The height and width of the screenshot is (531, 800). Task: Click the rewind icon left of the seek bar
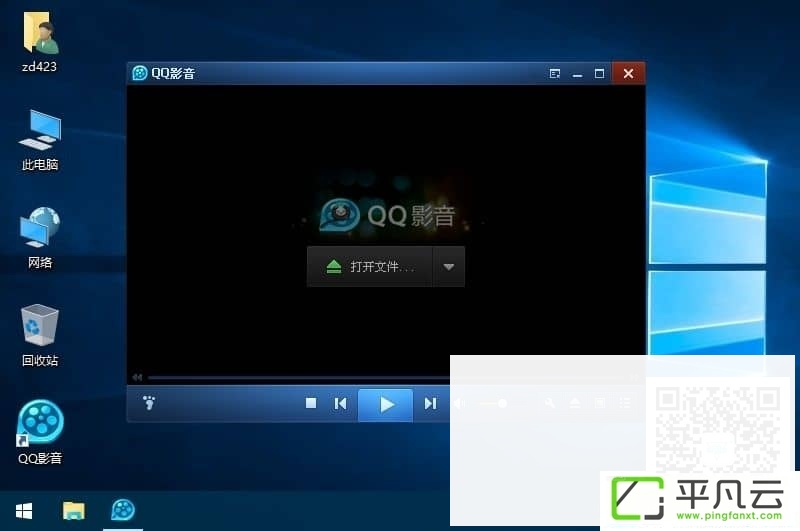[x=137, y=377]
